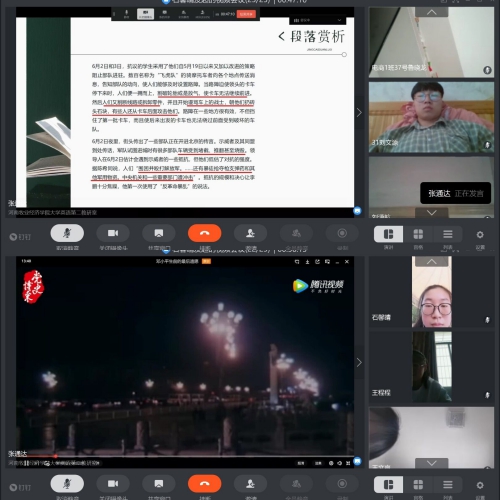500x500 pixels.
Task: Click 全员静音 mute-all under the fireworks video
Action: (296, 484)
